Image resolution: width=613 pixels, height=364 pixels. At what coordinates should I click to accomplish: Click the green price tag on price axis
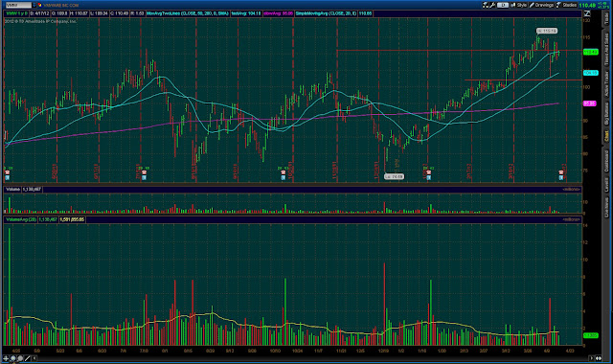click(x=590, y=52)
